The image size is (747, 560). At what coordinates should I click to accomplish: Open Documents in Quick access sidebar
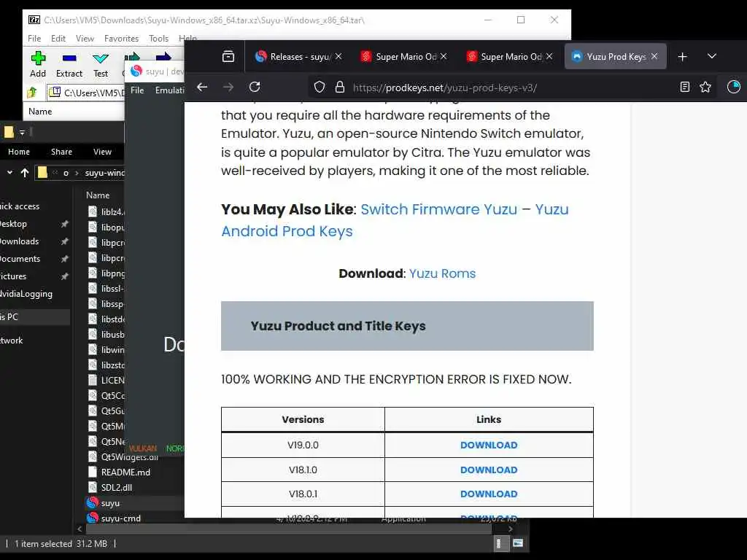[x=20, y=259]
